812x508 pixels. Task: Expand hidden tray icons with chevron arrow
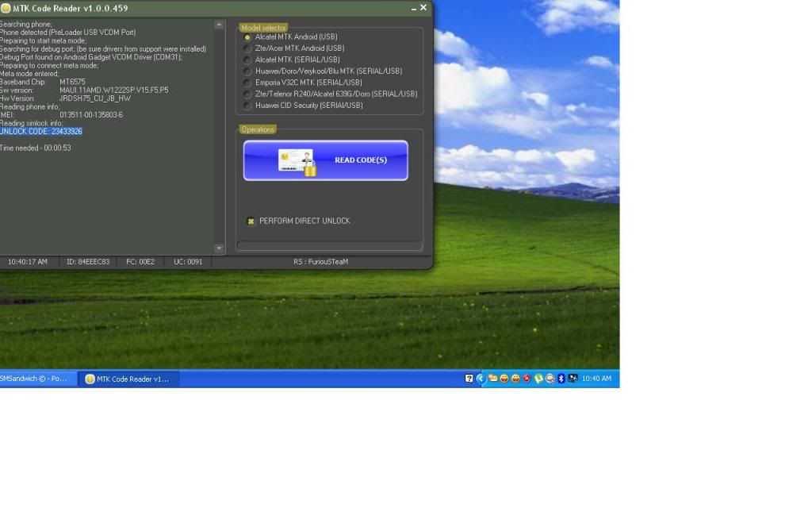(481, 379)
